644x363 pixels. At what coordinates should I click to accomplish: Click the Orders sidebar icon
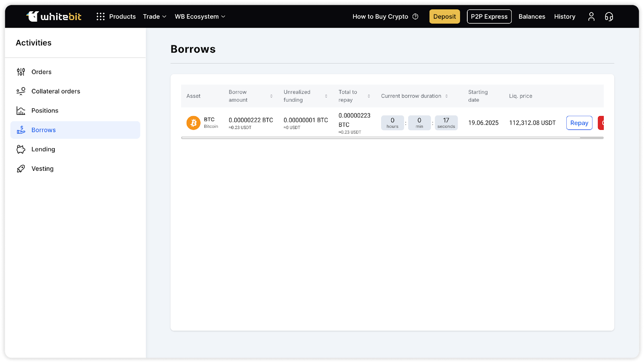[x=21, y=72]
